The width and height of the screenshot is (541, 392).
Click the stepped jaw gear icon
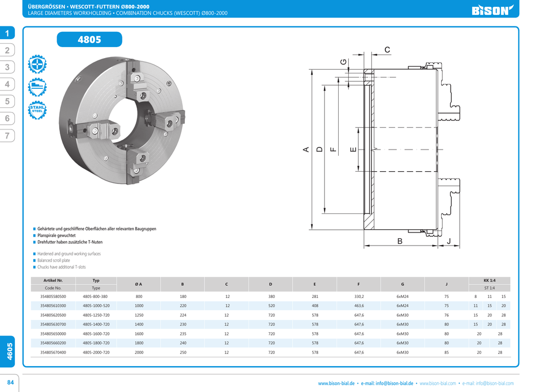coord(37,87)
